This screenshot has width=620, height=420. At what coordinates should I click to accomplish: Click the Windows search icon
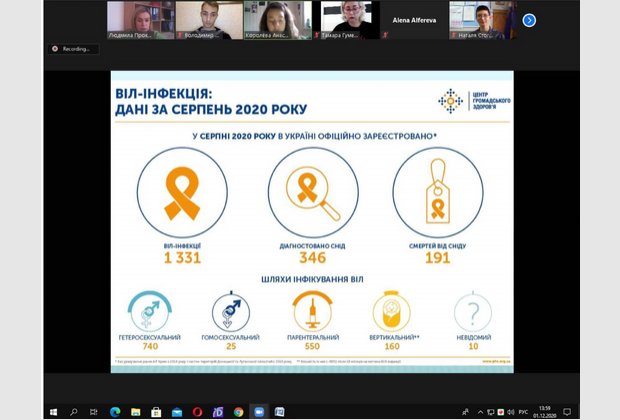coord(73,411)
